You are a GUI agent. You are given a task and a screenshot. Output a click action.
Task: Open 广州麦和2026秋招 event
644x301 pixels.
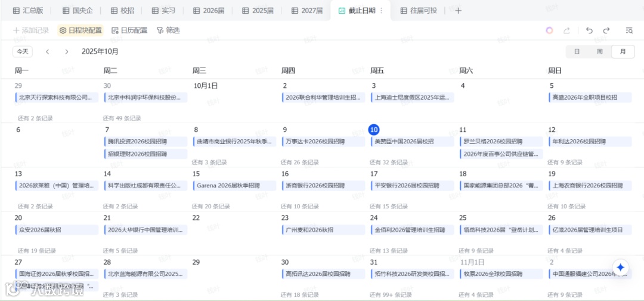tap(323, 229)
